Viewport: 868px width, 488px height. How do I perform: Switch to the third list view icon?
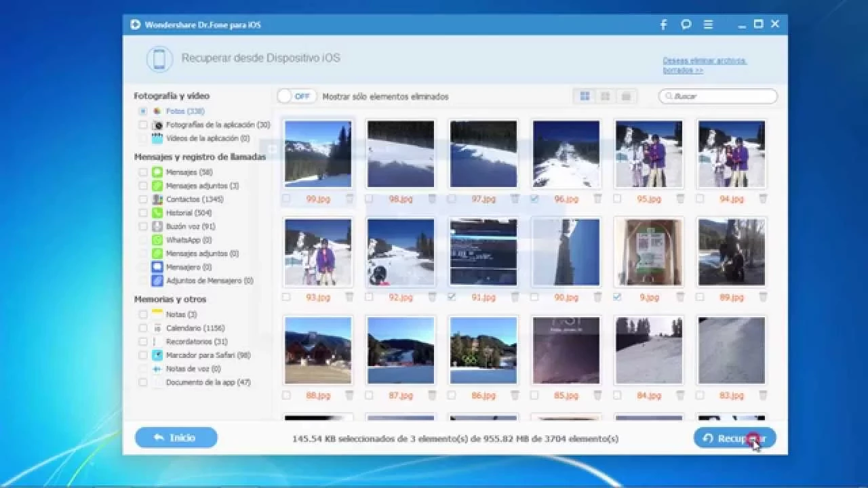626,96
